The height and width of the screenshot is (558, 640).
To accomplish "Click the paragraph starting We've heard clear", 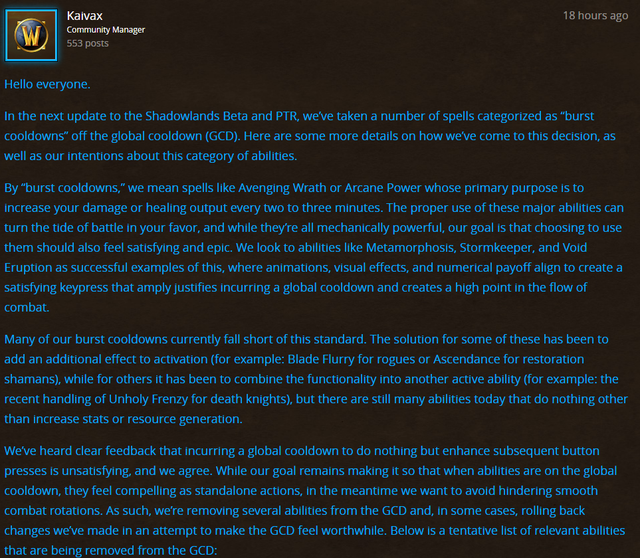I will point(315,500).
